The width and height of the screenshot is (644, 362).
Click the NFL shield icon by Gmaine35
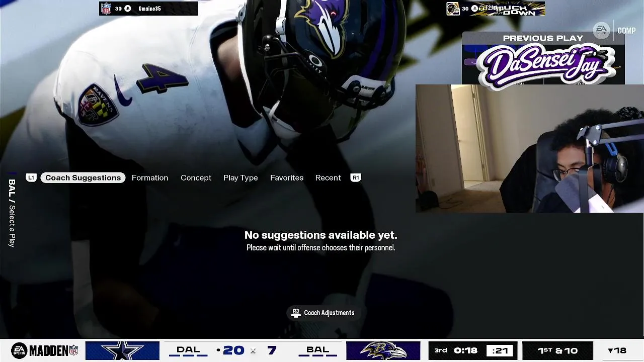click(106, 9)
